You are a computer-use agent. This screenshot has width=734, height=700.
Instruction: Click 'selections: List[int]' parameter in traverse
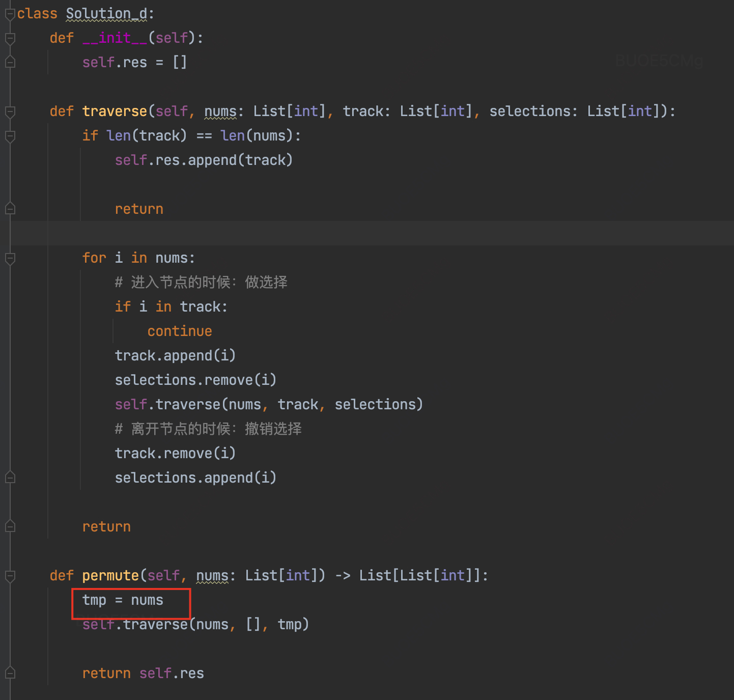578,111
